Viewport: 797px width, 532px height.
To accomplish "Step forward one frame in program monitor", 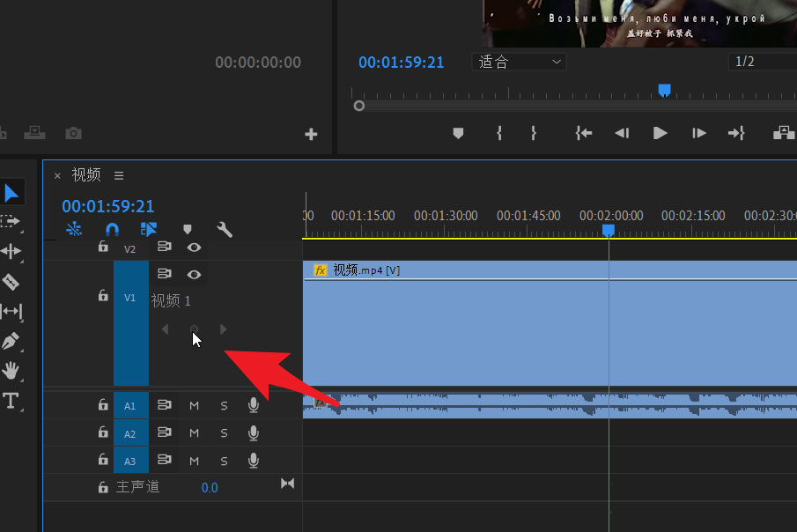I will (x=699, y=133).
